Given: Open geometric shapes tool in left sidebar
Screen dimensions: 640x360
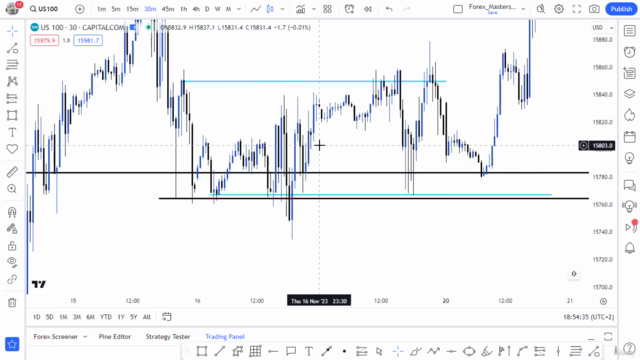Looking at the screenshot, I should pyautogui.click(x=12, y=116).
